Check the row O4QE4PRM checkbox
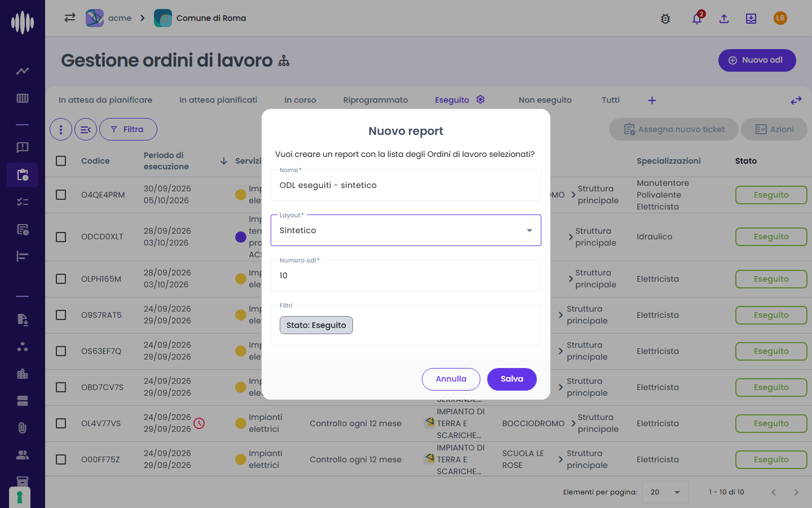Screen dimensions: 812x508 coord(61,195)
